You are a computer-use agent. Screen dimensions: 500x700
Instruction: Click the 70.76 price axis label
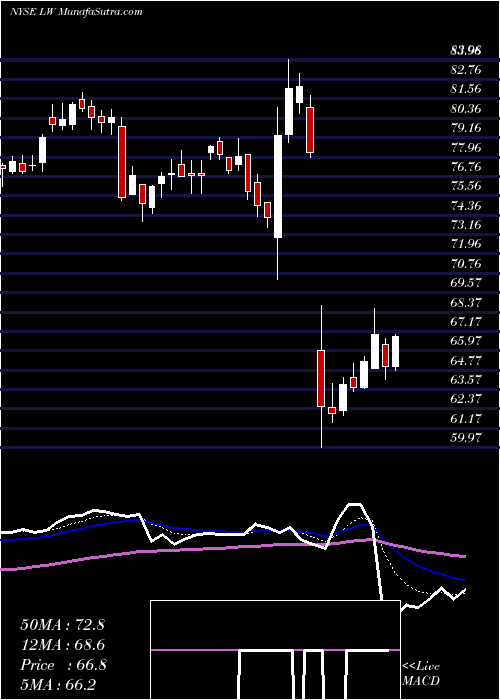point(466,263)
